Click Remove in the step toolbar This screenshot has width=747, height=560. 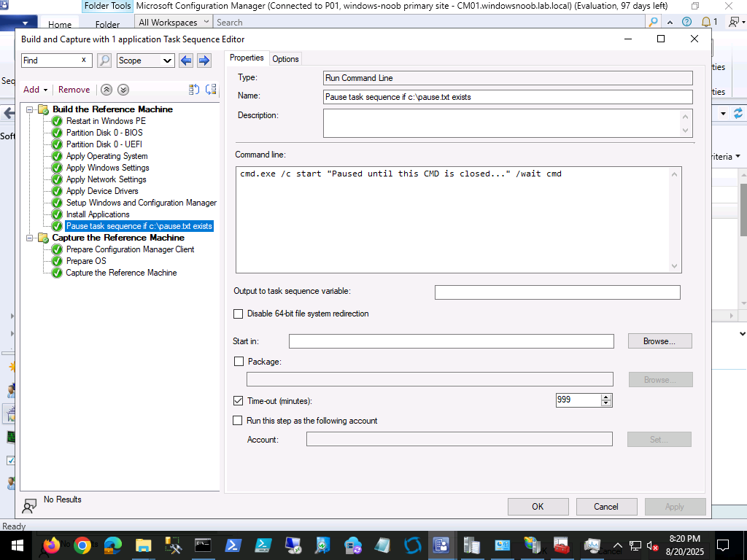(x=74, y=90)
